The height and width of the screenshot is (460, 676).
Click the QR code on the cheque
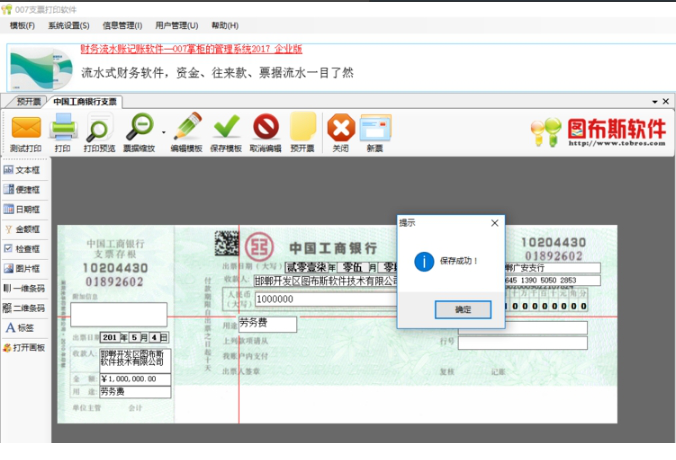[227, 243]
